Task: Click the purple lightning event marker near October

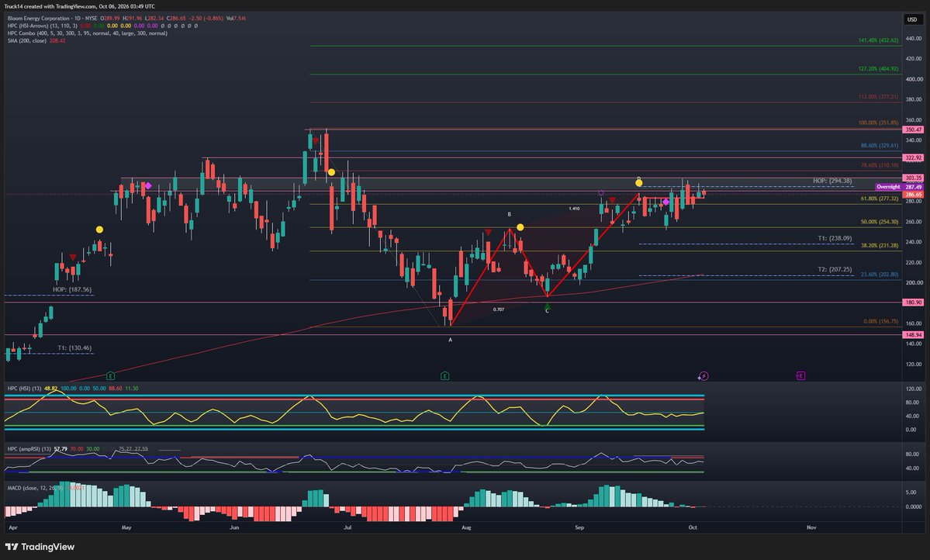Action: (703, 376)
